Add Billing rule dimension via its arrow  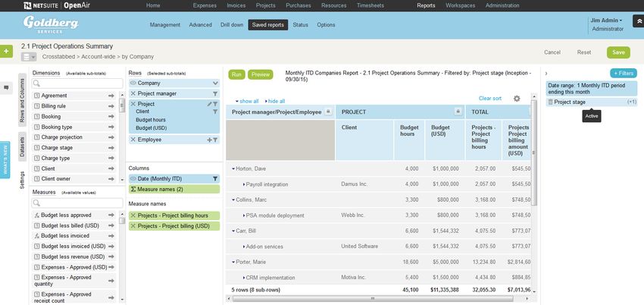111,106
